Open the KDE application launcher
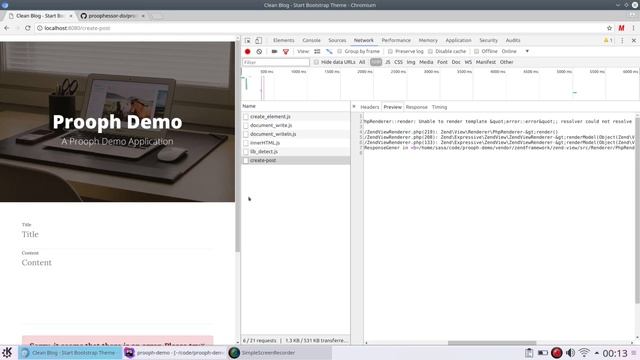 [7, 353]
